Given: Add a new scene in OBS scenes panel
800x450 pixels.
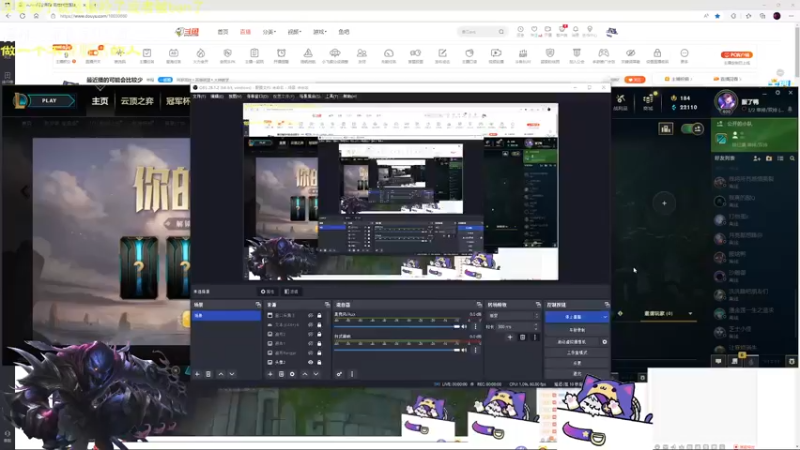Looking at the screenshot, I should tap(197, 374).
